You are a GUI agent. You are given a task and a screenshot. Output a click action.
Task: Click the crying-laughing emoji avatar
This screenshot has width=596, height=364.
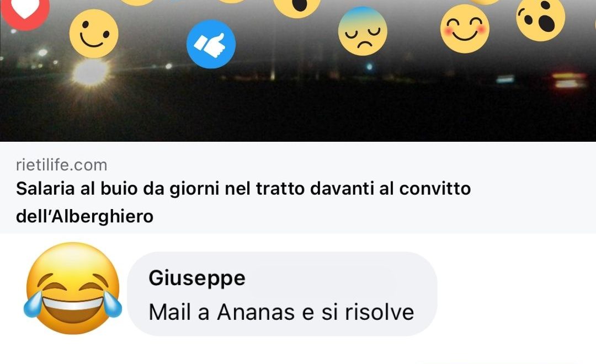click(x=73, y=288)
